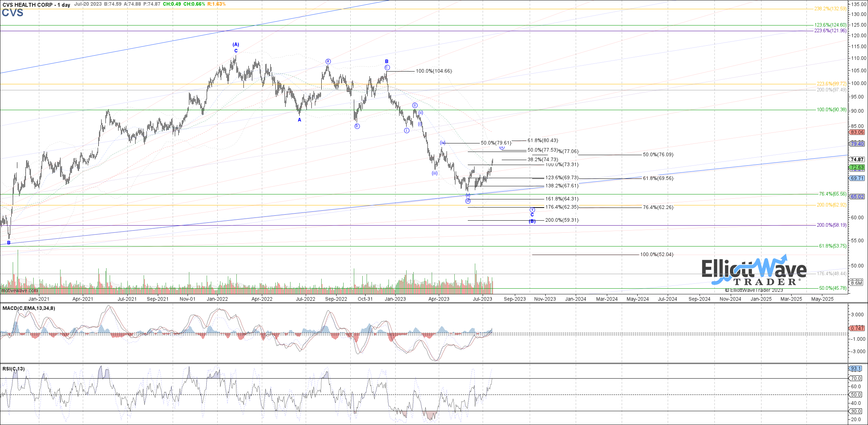Click the 123.6%(69.73) extension label
The image size is (868, 425).
[x=562, y=178]
